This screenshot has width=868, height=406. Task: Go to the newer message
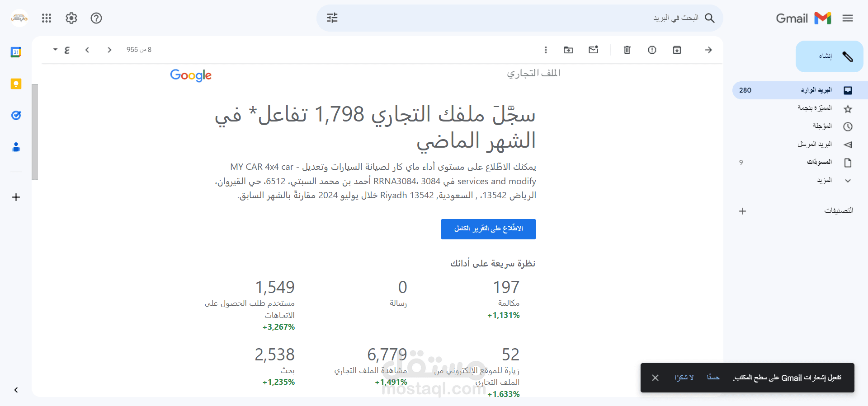click(x=109, y=50)
